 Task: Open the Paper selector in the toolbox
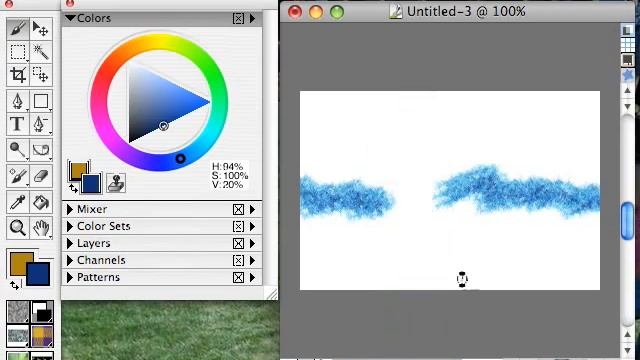18,312
